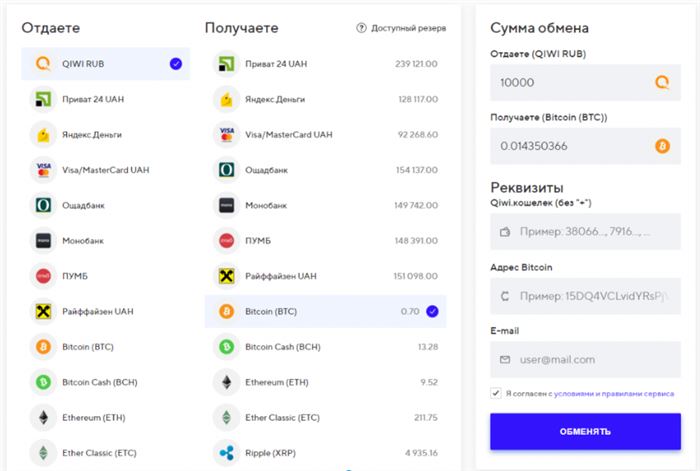
Task: Click the help icon beside Доступный резерв
Action: point(361,28)
